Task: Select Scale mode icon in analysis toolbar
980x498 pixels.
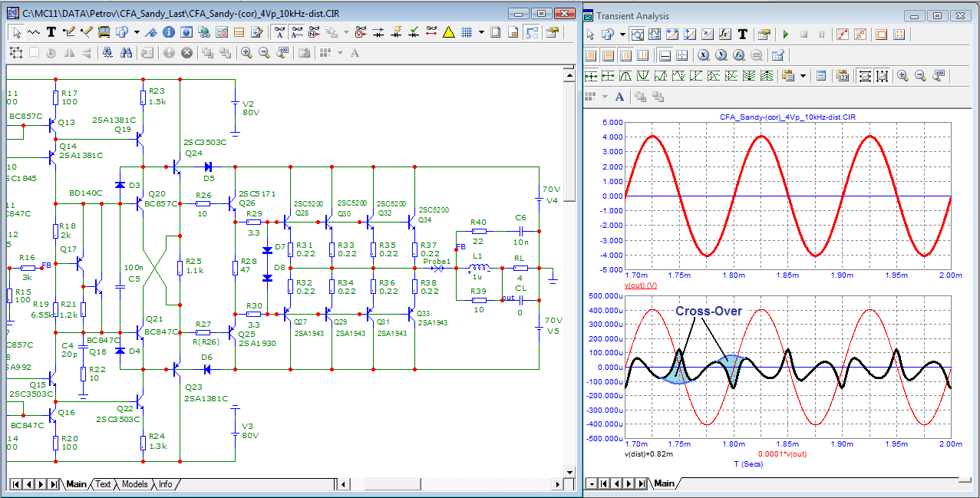Action: [637, 35]
